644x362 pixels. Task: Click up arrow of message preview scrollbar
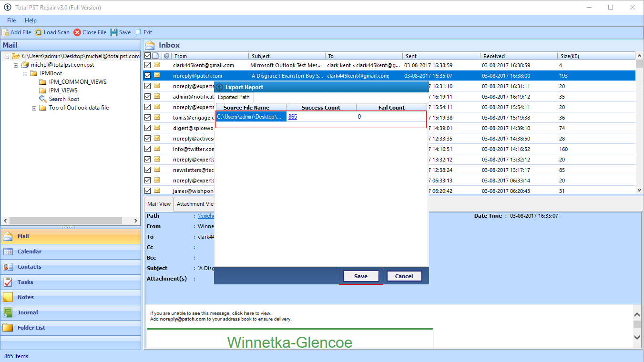pos(637,314)
